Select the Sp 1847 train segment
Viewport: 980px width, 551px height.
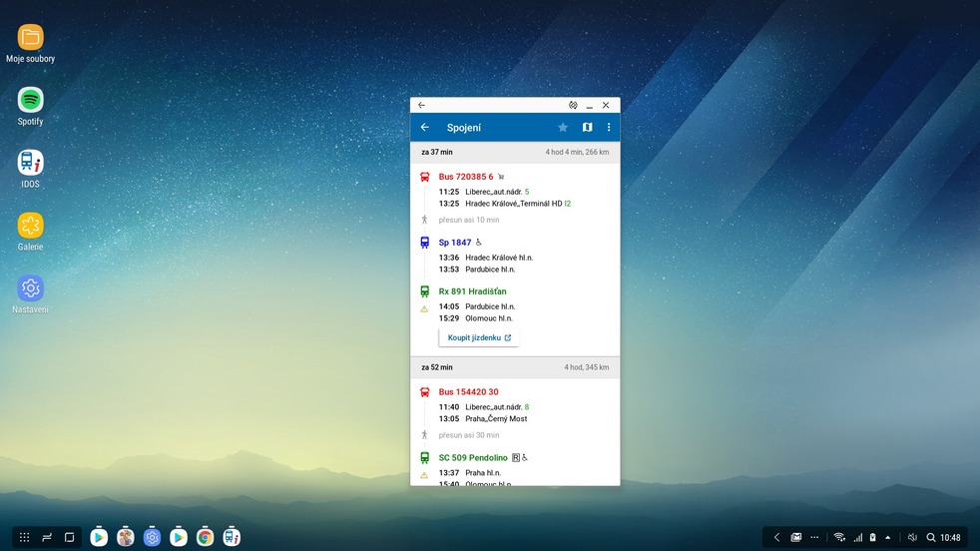pos(455,243)
